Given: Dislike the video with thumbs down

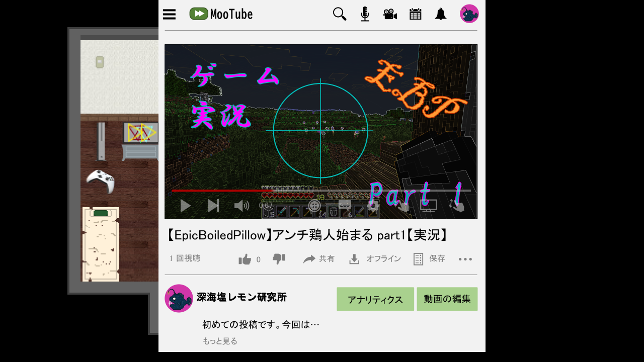Looking at the screenshot, I should tap(279, 259).
